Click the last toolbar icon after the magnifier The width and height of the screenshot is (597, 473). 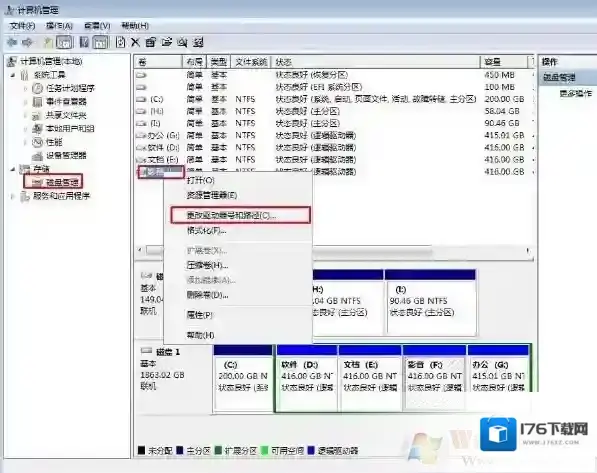pos(198,42)
